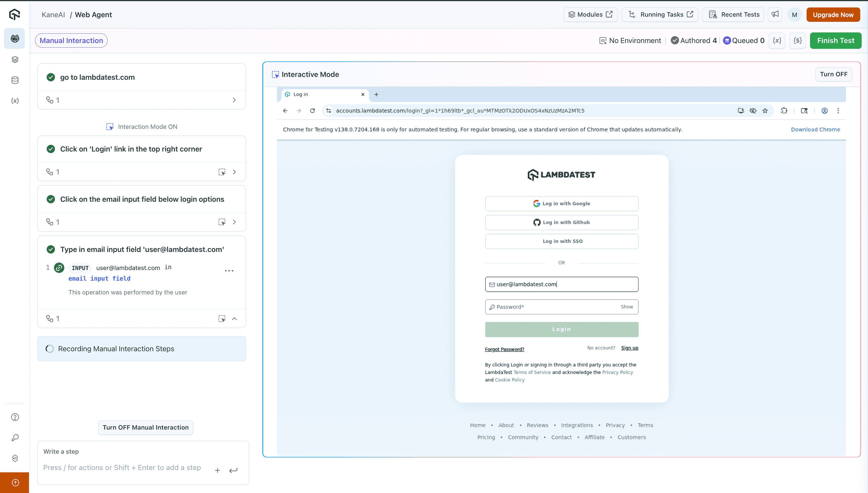
Task: Open Recent Tests
Action: pos(733,15)
